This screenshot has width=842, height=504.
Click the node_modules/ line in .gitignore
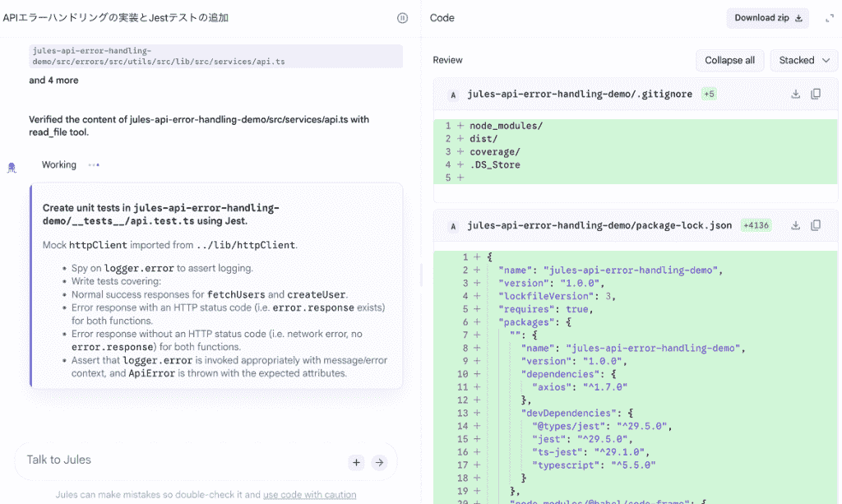[636, 126]
